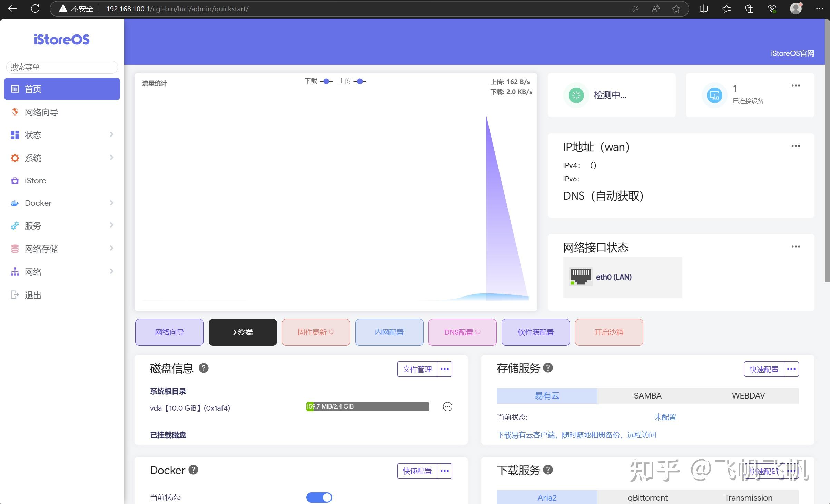Expand the 网络 sidebar menu
This screenshot has width=830, height=504.
point(111,271)
